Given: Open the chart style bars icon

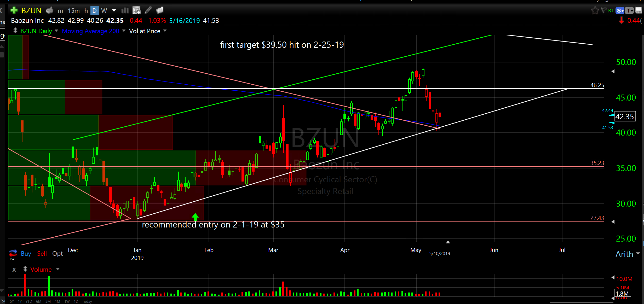Looking at the screenshot, I should pos(125,10).
